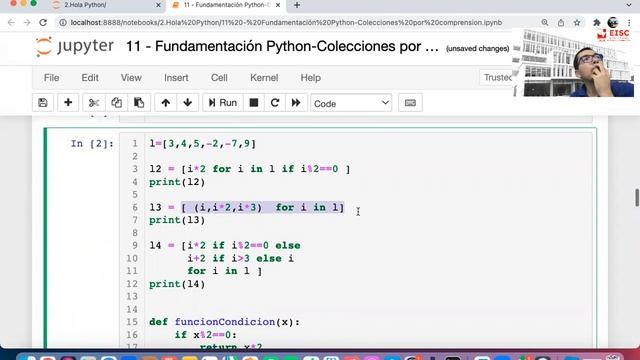
Task: Click the Save and Checkpoint floppy icon
Action: coord(43,103)
